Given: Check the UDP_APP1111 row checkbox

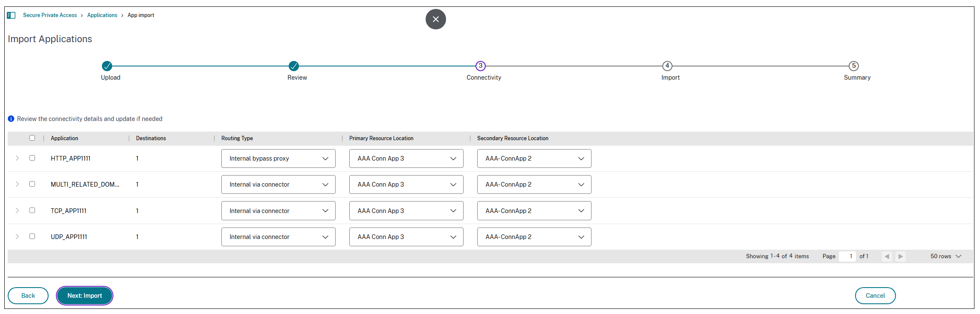Looking at the screenshot, I should pyautogui.click(x=32, y=236).
